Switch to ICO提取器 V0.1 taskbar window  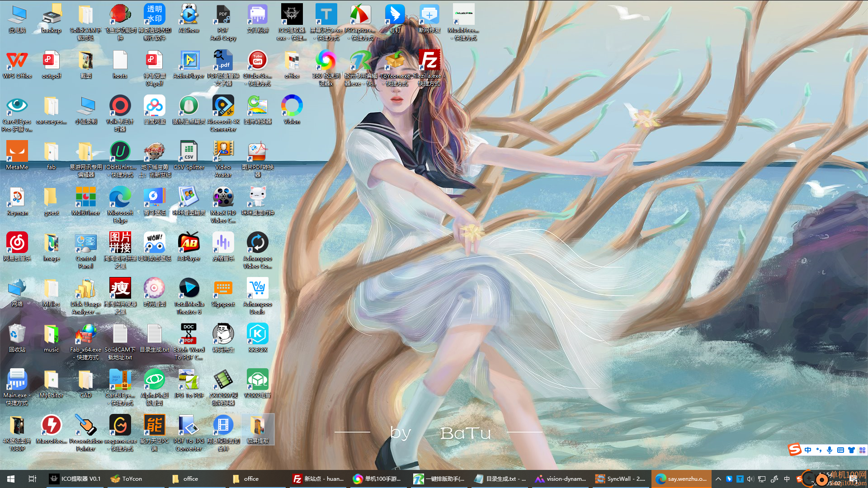coord(75,479)
